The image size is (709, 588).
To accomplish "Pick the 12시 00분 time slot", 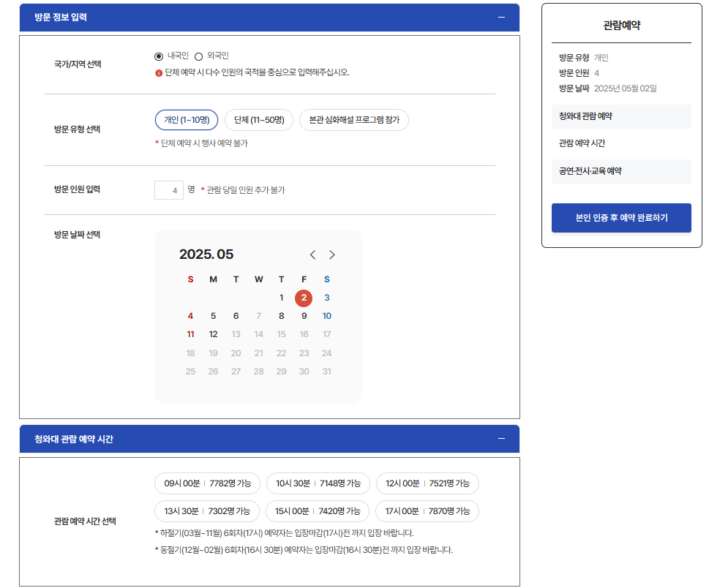I will click(427, 483).
